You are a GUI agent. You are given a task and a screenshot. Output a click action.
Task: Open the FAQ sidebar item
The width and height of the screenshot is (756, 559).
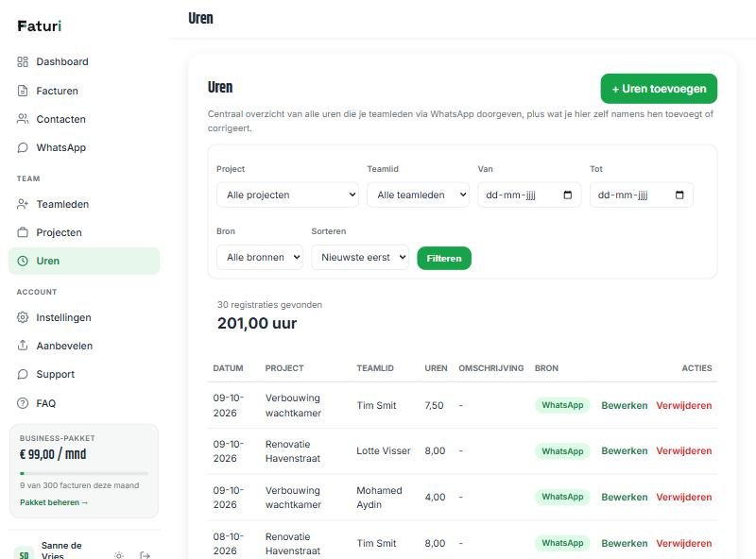[84, 403]
